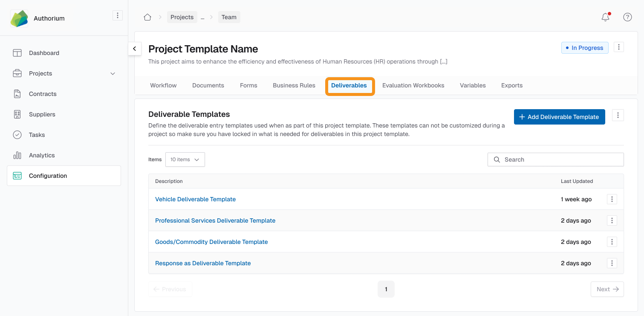Open options menu for Vehicle Deliverable Template
Image resolution: width=644 pixels, height=316 pixels.
(612, 199)
